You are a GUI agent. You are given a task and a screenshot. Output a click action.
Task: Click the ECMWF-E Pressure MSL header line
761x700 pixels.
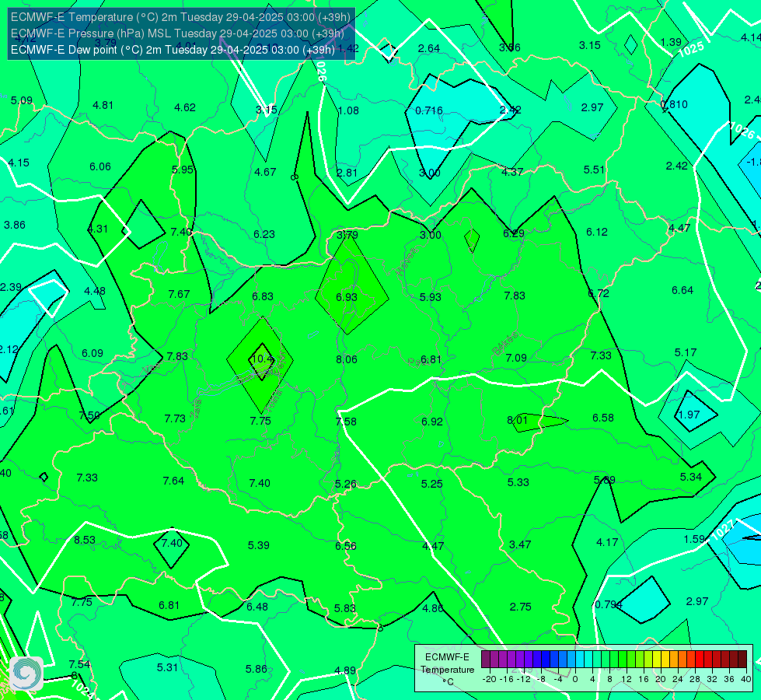[x=178, y=33]
